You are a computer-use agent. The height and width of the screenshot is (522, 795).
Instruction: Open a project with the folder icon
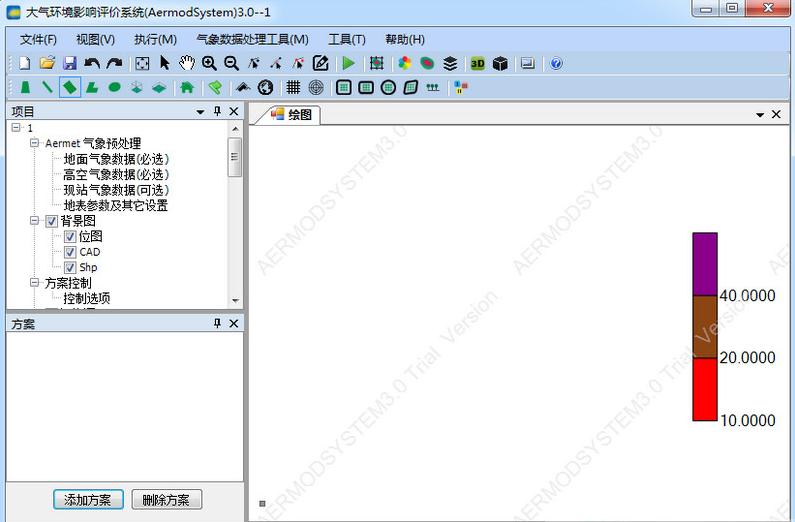(47, 63)
